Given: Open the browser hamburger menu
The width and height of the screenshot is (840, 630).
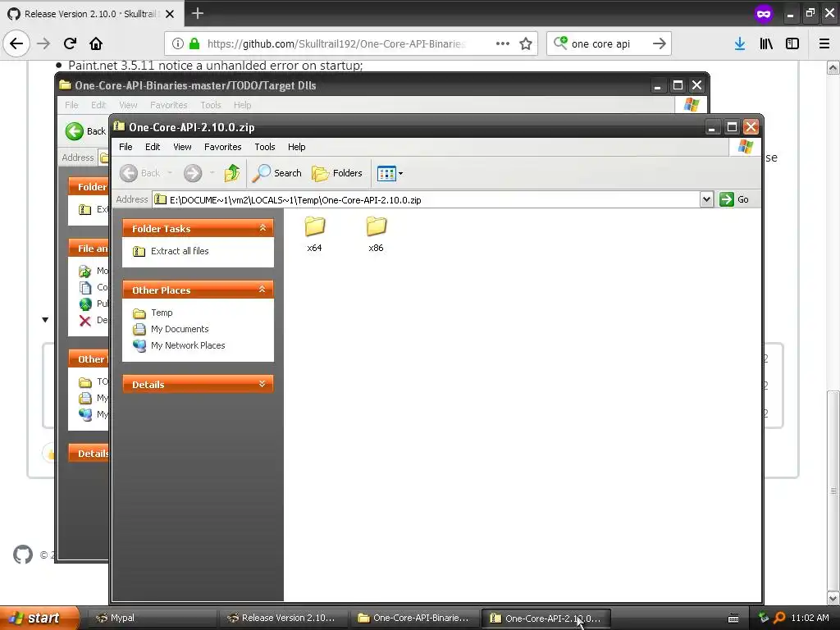Looking at the screenshot, I should coord(824,43).
